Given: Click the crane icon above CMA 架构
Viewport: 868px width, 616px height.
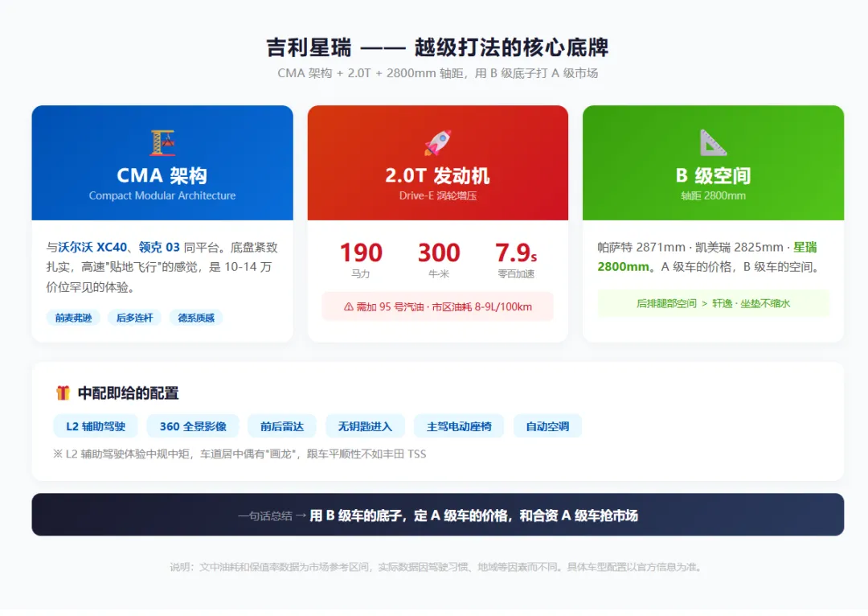Looking at the screenshot, I should [x=162, y=143].
